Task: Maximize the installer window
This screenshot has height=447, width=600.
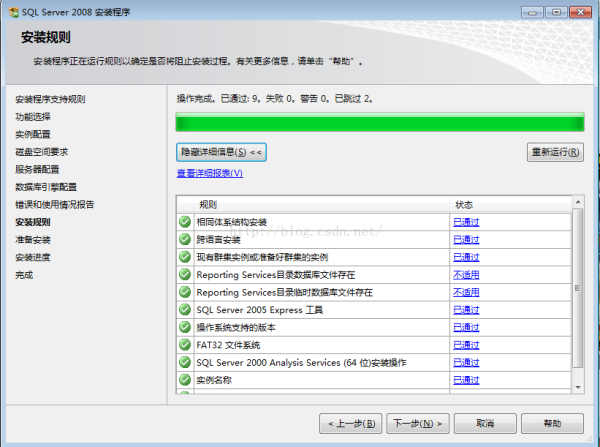Action: click(556, 12)
